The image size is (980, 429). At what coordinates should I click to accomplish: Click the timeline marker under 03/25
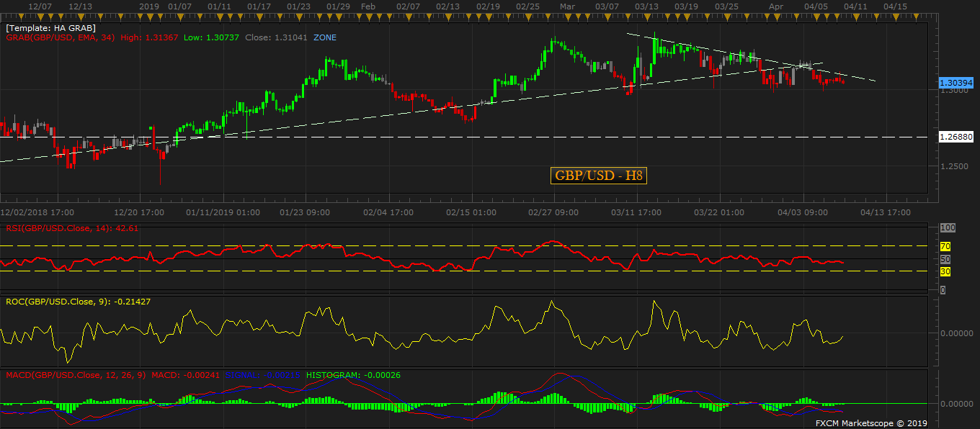click(726, 16)
